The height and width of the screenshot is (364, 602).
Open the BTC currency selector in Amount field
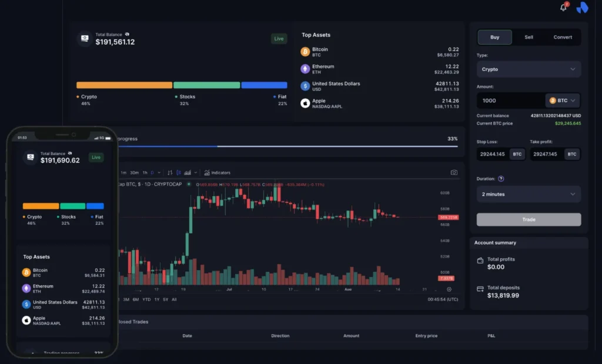tap(563, 100)
